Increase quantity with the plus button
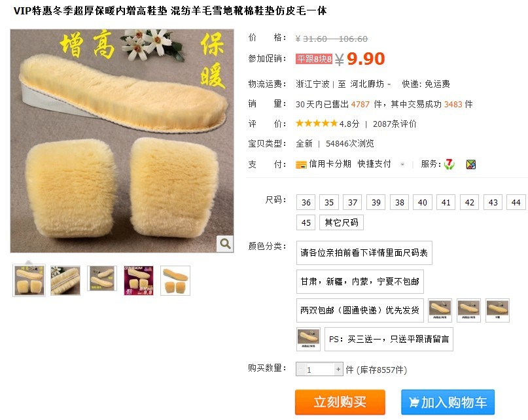This screenshot has width=528, height=420. (338, 369)
